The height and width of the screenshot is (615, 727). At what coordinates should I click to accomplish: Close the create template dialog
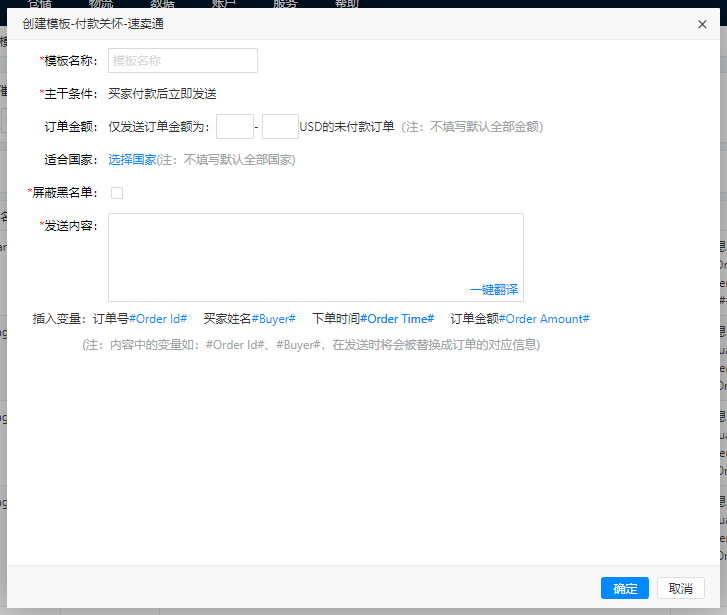pos(702,24)
